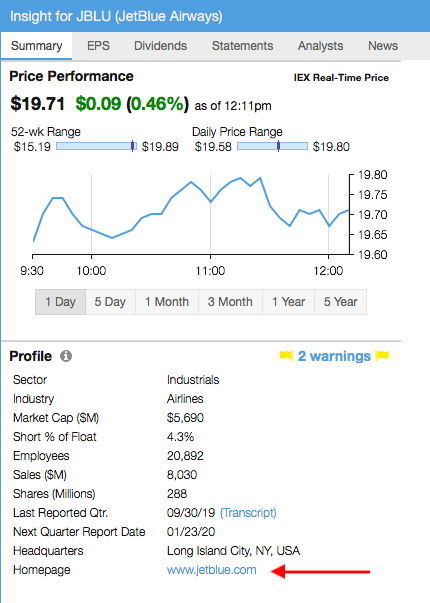Open the EPS tab
Viewport: 430px width, 603px height.
click(x=98, y=46)
